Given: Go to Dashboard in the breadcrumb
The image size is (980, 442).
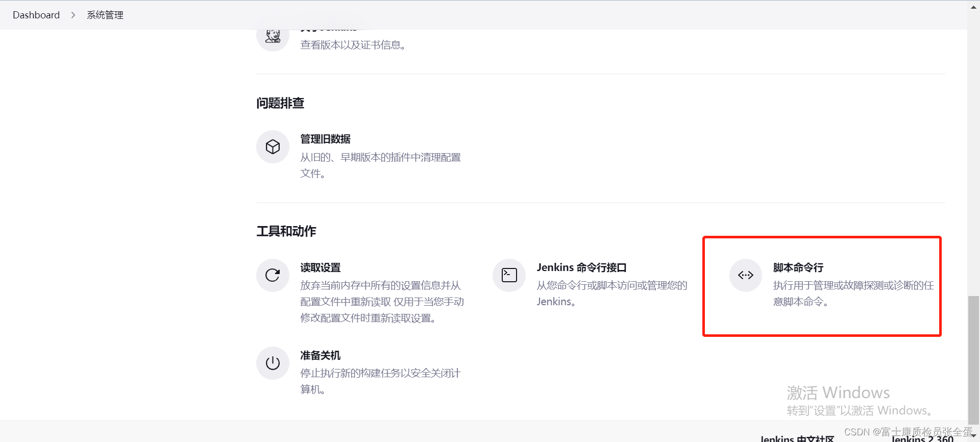Looking at the screenshot, I should (x=36, y=15).
